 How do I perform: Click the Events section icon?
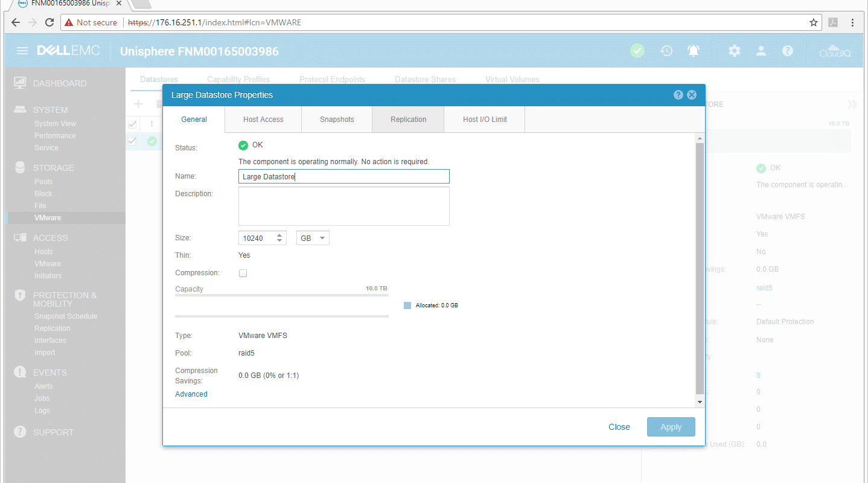pos(20,372)
